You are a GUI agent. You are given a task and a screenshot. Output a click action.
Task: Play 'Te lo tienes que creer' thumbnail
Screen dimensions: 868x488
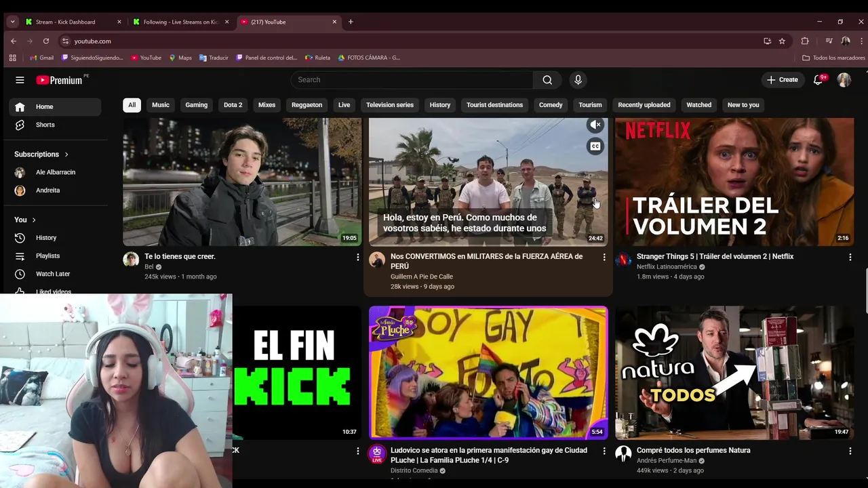pyautogui.click(x=242, y=182)
